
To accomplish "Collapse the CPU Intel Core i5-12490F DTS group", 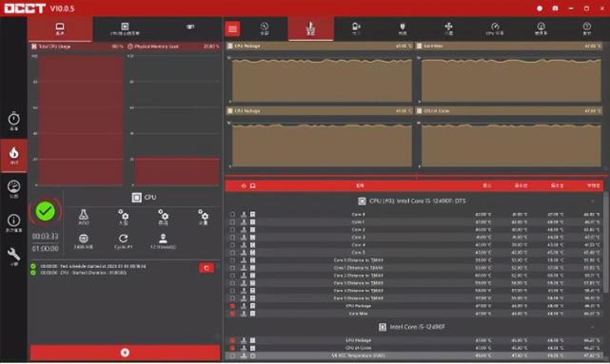I will pyautogui.click(x=593, y=201).
